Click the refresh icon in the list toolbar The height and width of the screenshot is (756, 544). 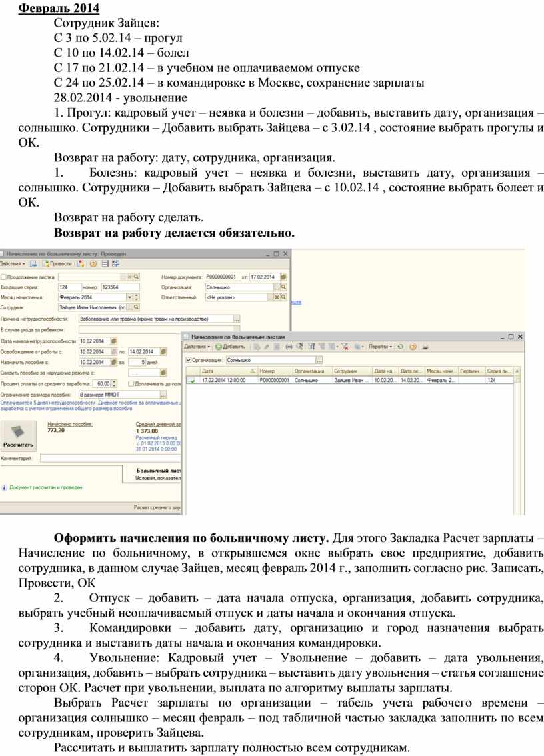pos(400,347)
